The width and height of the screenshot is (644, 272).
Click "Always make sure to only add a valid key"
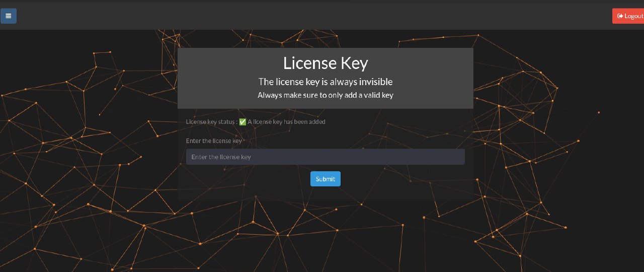point(325,95)
